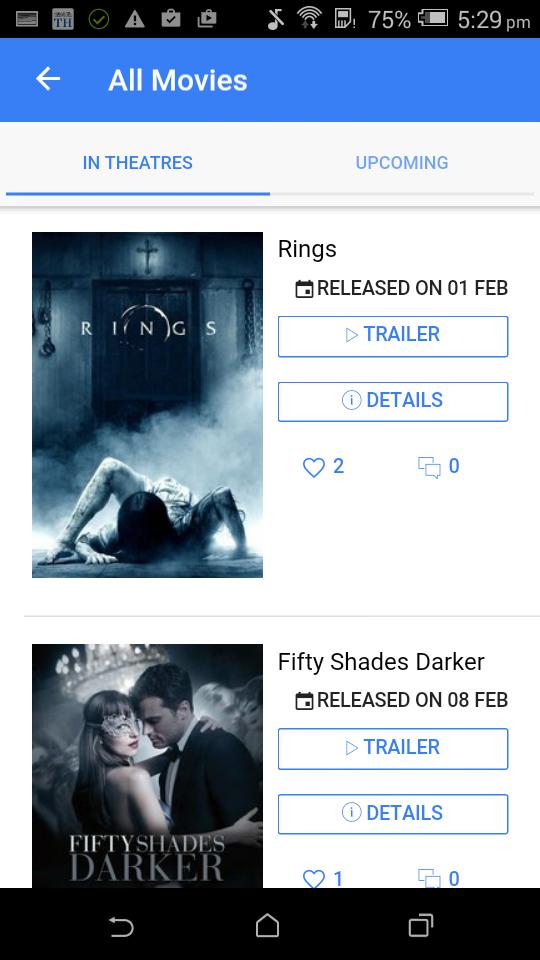Viewport: 540px width, 960px height.
Task: Tap calendar icon beside Rings release date
Action: (304, 289)
